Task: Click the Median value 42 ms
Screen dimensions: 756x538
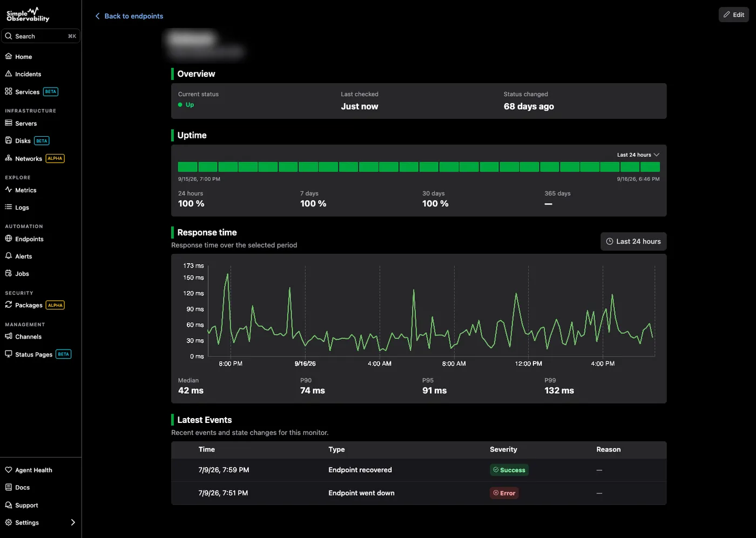Action: tap(191, 391)
